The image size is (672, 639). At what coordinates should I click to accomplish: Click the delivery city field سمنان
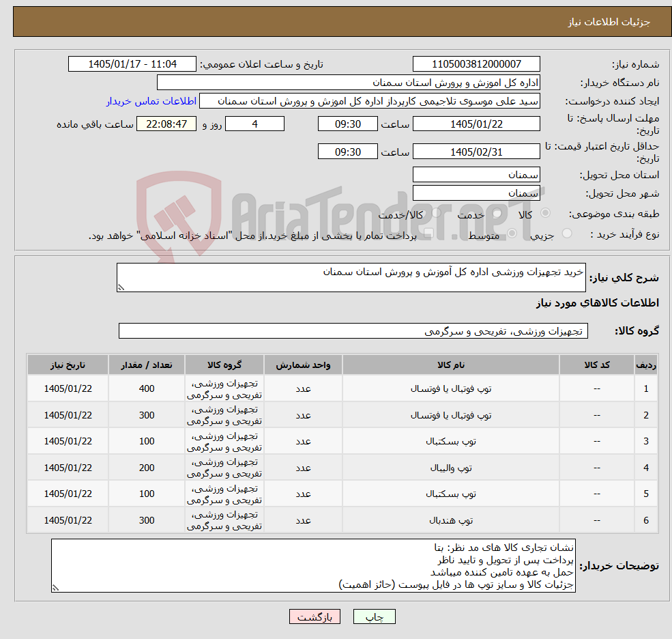coord(476,193)
